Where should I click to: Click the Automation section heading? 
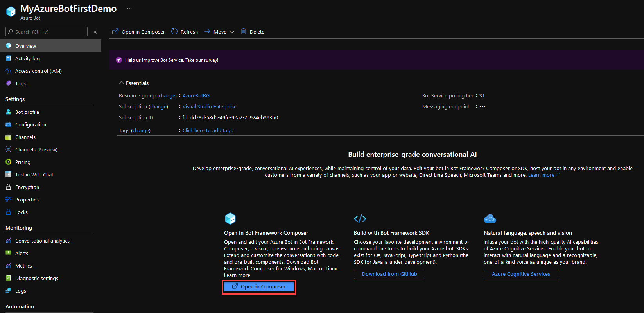pos(20,306)
